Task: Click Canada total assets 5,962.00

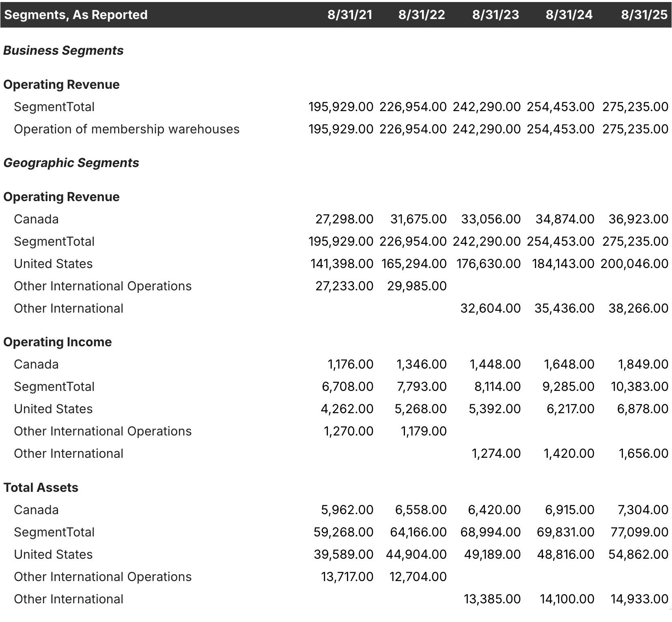Action: tap(347, 510)
